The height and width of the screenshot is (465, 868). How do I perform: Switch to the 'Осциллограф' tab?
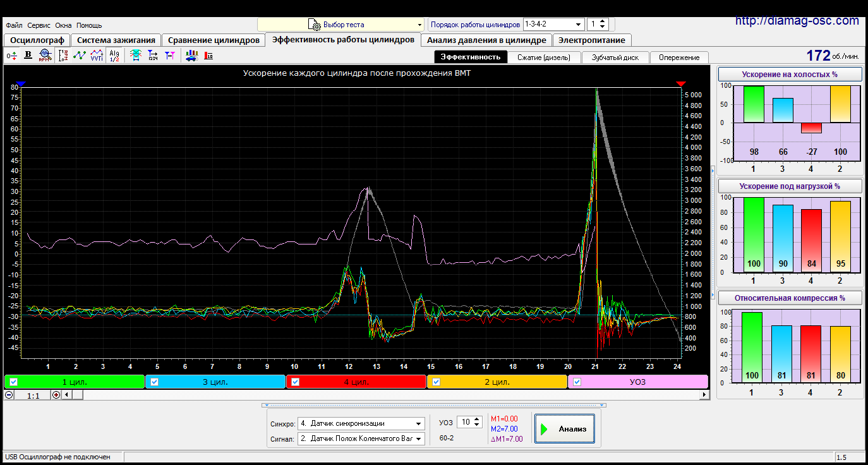click(37, 40)
